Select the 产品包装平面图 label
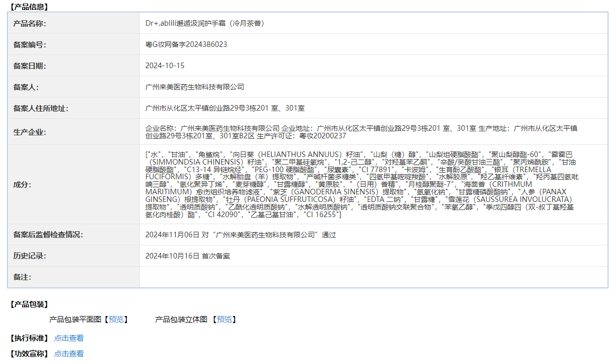The image size is (616, 364). pos(76,320)
